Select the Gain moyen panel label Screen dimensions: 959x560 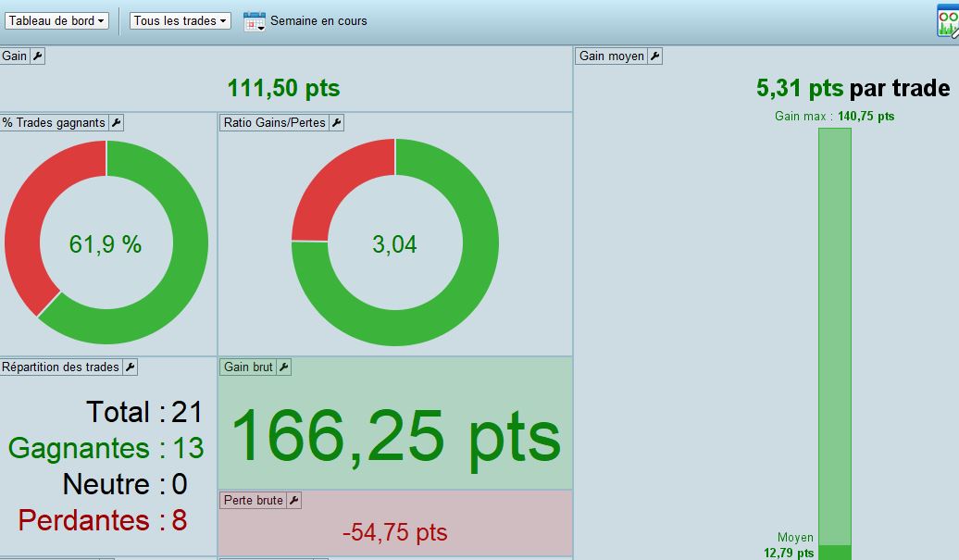(612, 56)
